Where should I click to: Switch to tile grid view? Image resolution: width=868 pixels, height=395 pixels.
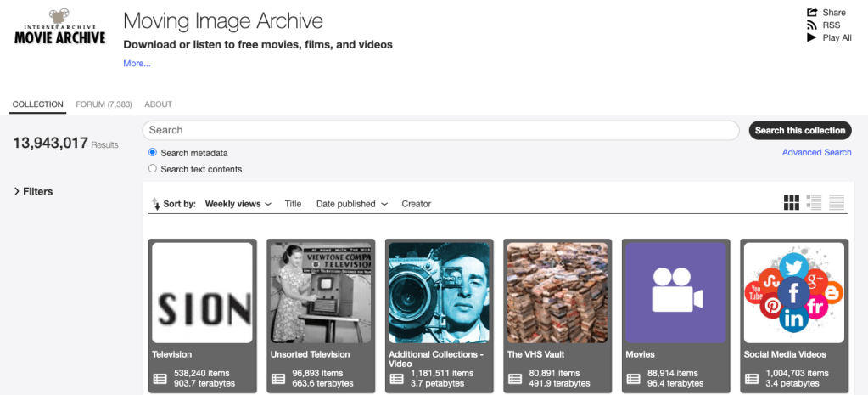click(x=791, y=202)
